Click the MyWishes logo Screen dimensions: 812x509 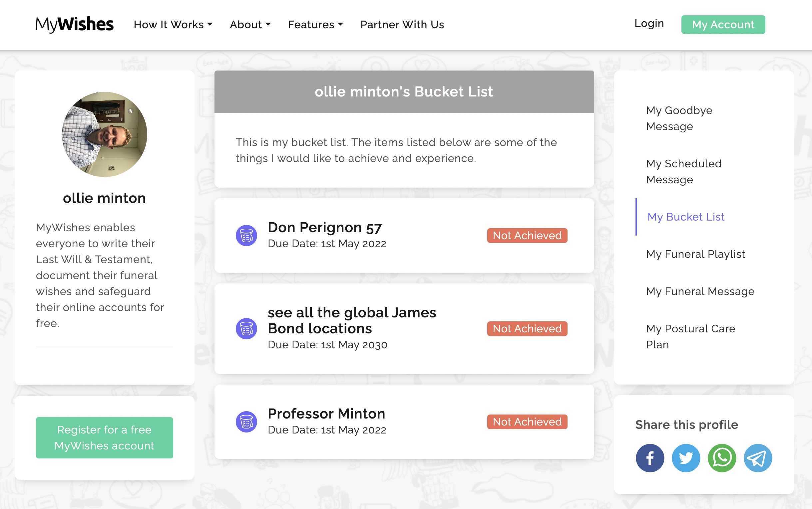coord(75,25)
